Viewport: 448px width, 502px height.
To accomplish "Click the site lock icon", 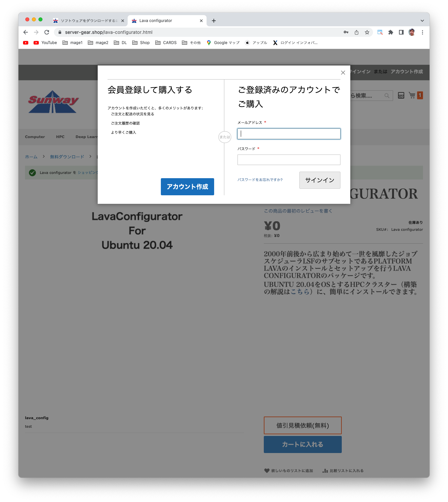I will (x=60, y=32).
